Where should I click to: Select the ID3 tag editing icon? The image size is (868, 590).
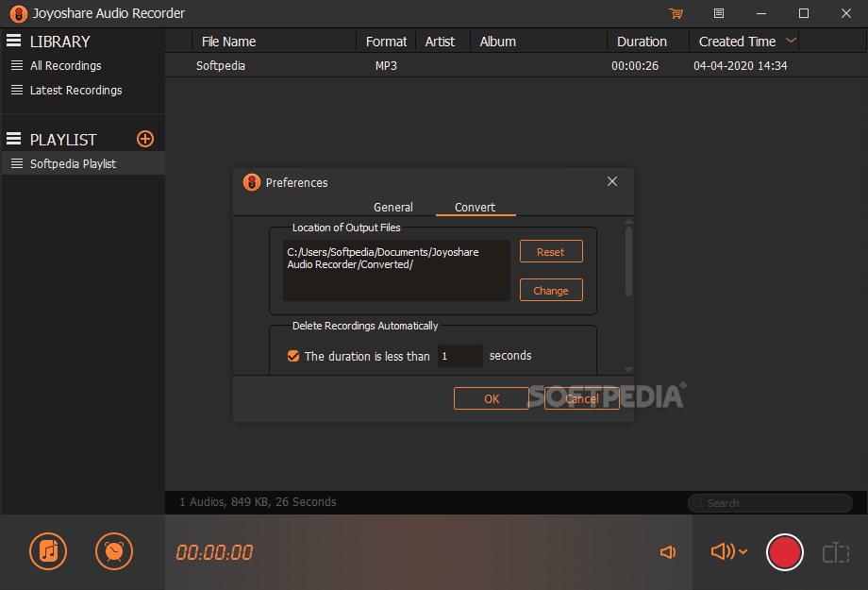tap(835, 552)
